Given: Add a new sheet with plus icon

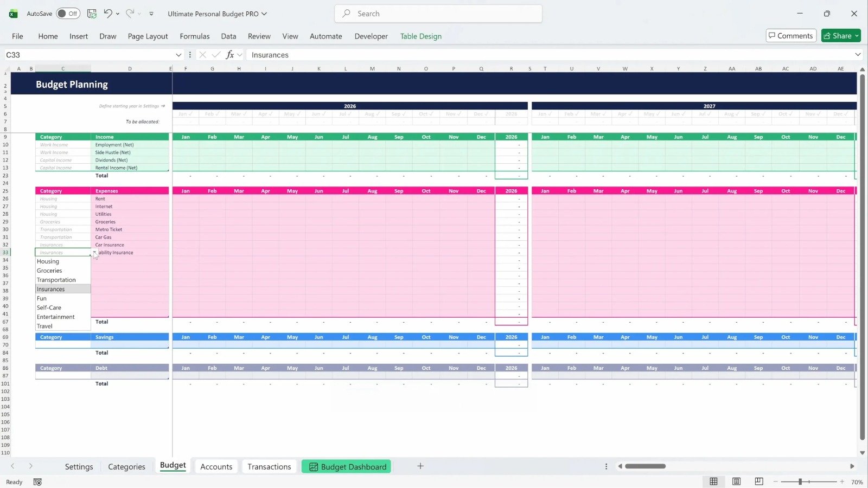Looking at the screenshot, I should point(420,466).
